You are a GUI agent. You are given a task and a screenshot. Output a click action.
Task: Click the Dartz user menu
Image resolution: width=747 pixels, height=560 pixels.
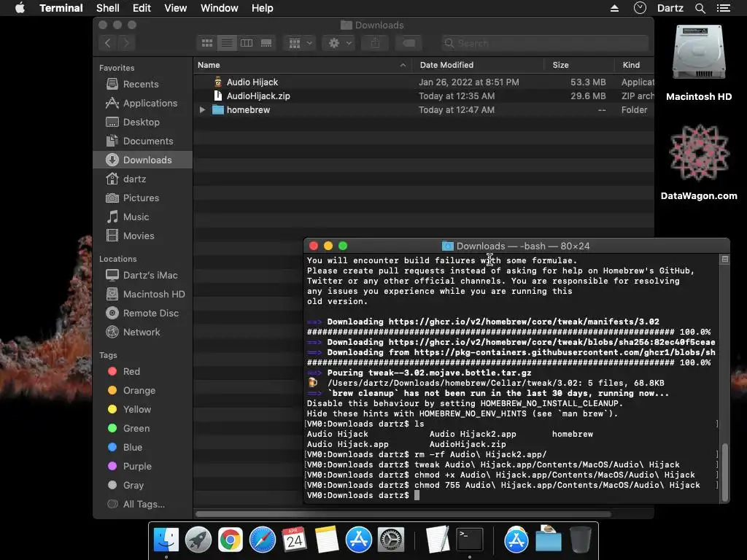tap(670, 8)
